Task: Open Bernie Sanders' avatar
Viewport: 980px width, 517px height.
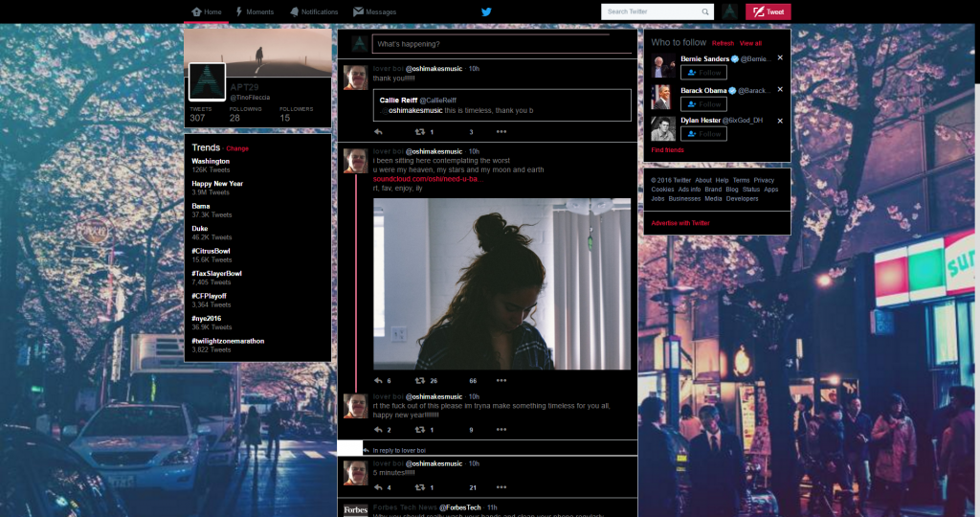Action: [663, 66]
